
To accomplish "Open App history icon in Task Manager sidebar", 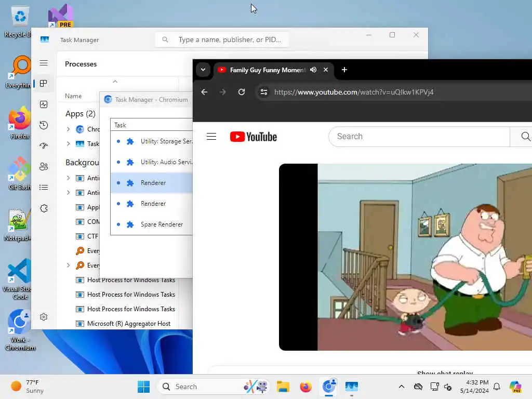I will (44, 125).
